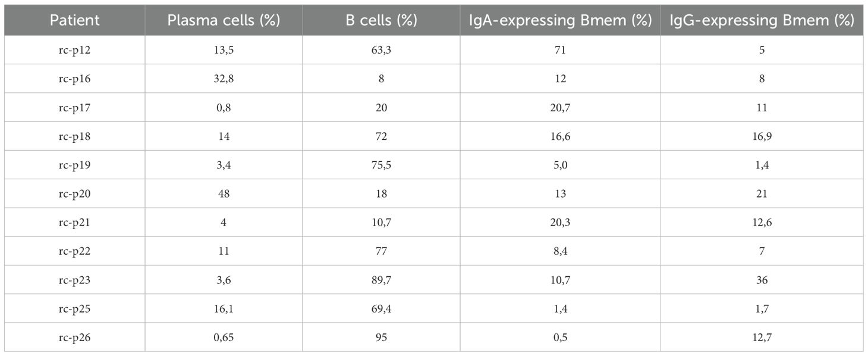Image resolution: width=868 pixels, height=356 pixels.
Task: Select B cells value 89,7 for rc-p23
Action: [x=381, y=280]
